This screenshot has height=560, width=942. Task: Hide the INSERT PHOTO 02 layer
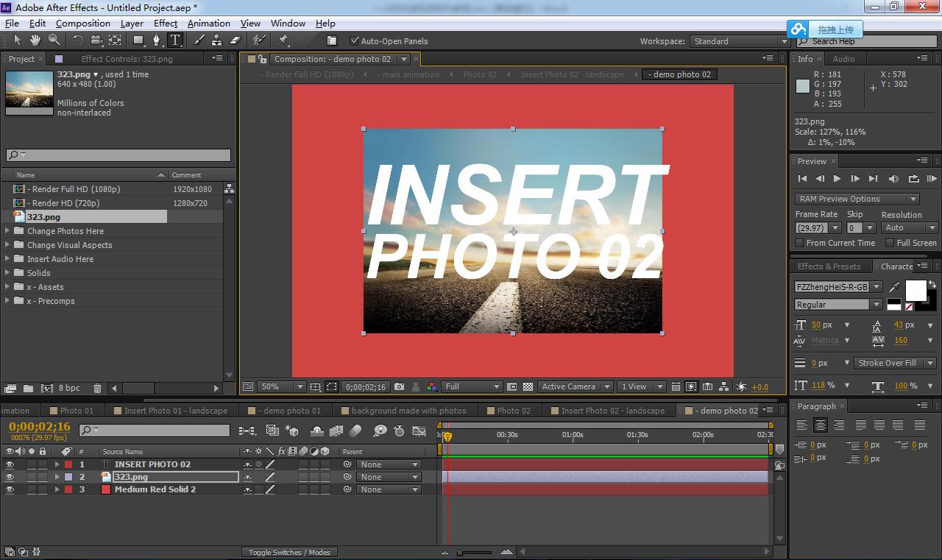point(10,464)
